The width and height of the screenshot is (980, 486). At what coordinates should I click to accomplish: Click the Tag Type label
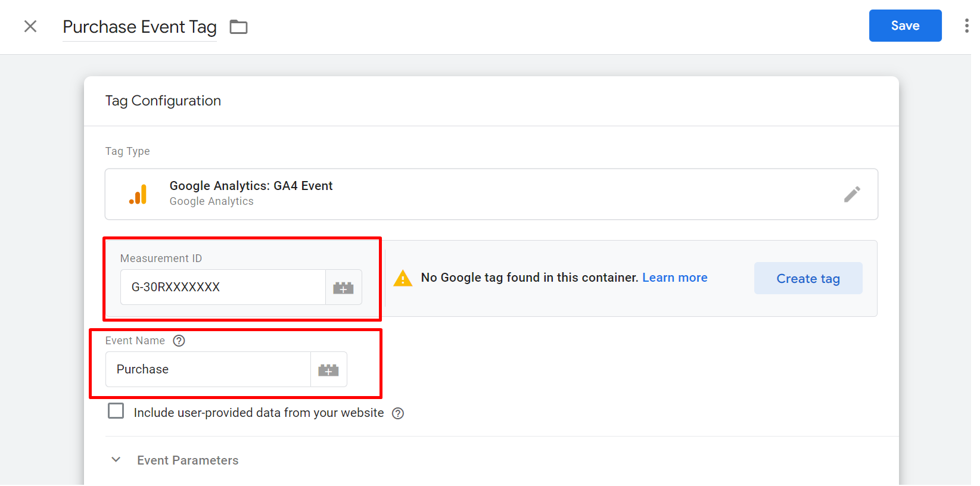coord(127,151)
